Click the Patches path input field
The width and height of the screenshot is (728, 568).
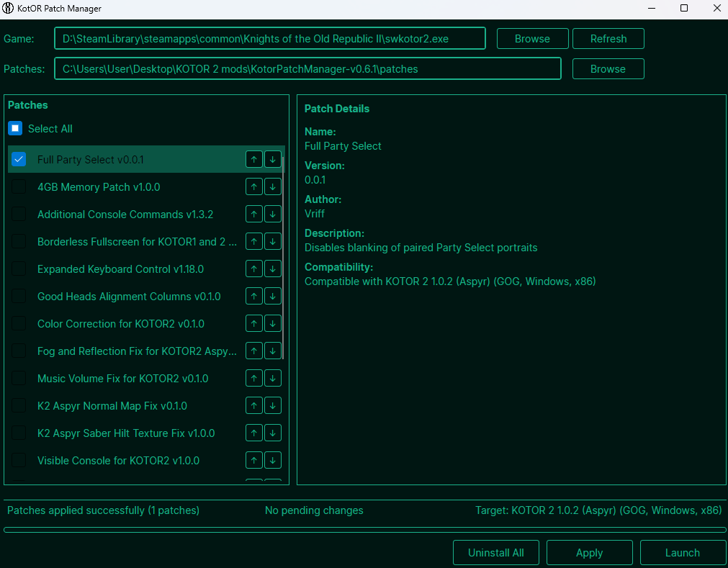point(307,68)
